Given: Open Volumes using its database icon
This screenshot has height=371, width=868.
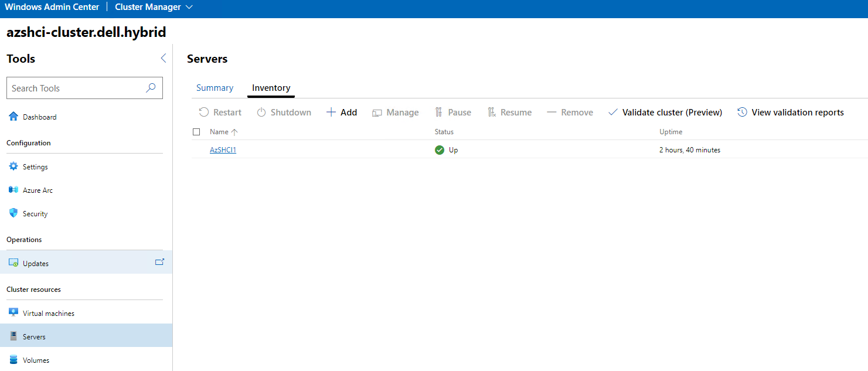Looking at the screenshot, I should pyautogui.click(x=13, y=360).
